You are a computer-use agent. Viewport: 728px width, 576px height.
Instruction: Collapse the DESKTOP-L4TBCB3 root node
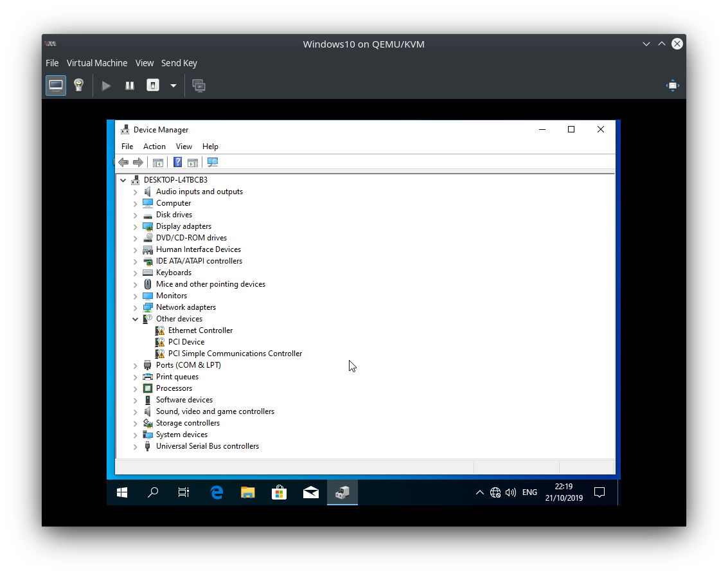[123, 180]
